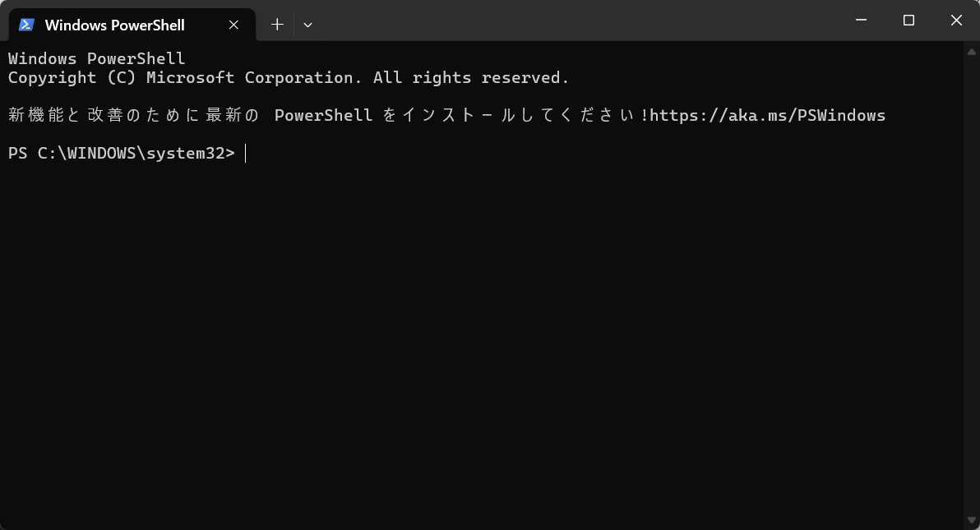The width and height of the screenshot is (980, 530).
Task: Click the "All rights reserved." text
Action: pos(471,78)
